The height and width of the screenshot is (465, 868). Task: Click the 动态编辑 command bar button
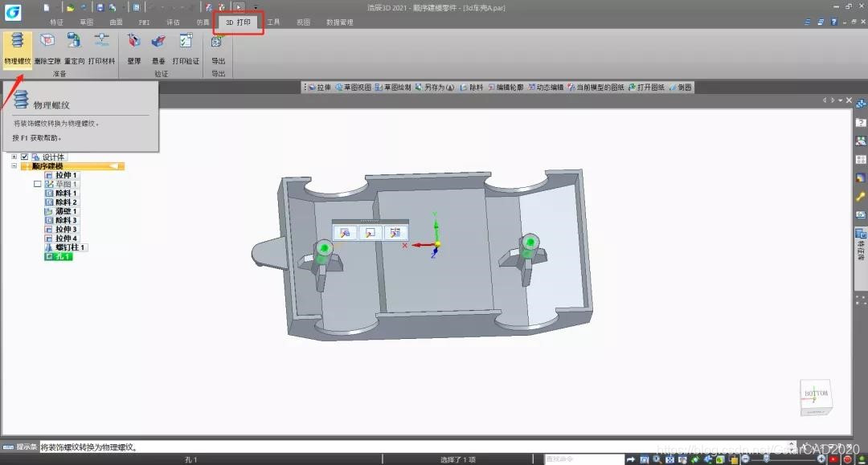[546, 88]
